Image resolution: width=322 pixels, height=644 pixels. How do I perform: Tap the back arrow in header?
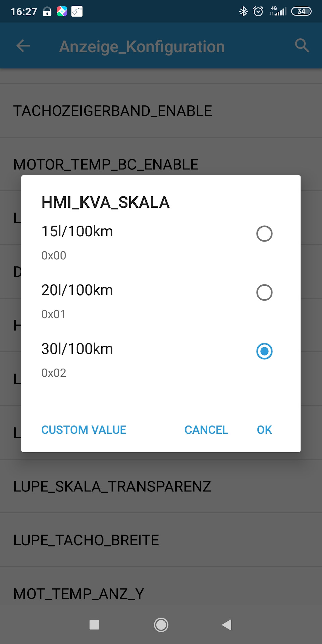point(23,46)
